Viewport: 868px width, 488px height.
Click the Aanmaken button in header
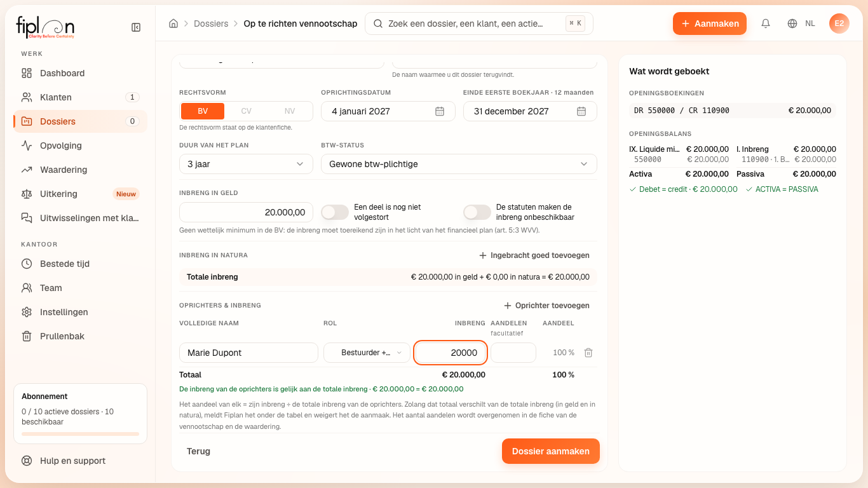[x=710, y=24]
